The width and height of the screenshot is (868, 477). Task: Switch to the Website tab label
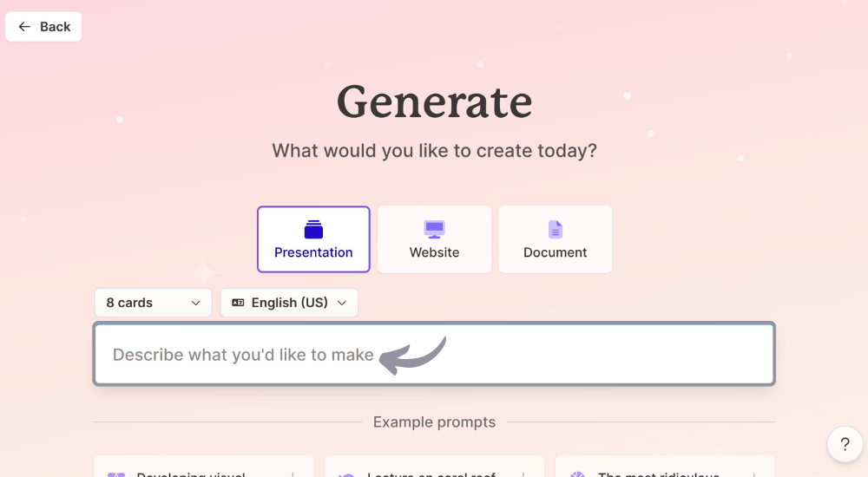434,252
